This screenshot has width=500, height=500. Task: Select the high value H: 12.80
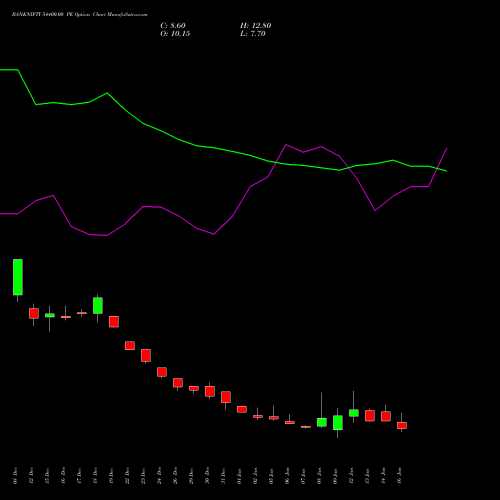pos(255,26)
